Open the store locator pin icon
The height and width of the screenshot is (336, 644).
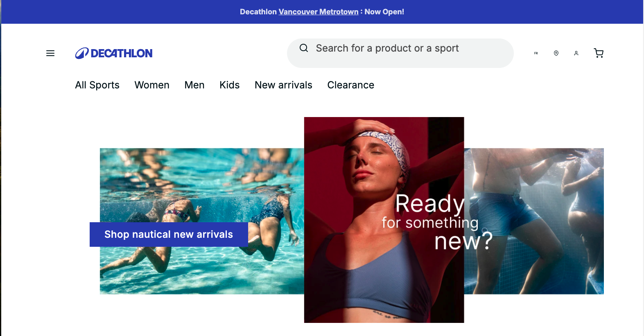point(556,53)
